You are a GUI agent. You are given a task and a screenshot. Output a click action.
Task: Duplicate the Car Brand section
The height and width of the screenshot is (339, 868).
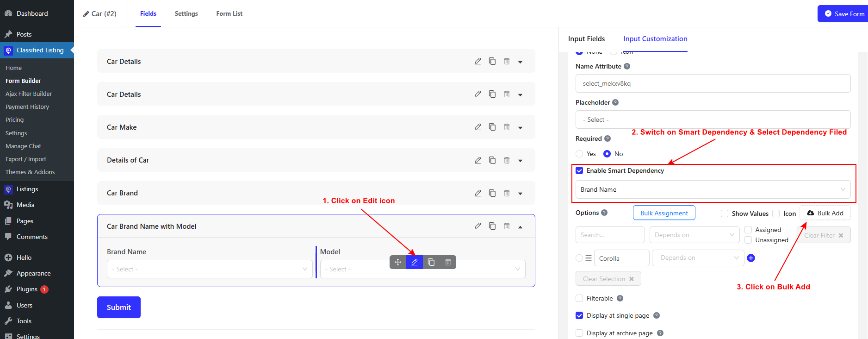click(492, 193)
